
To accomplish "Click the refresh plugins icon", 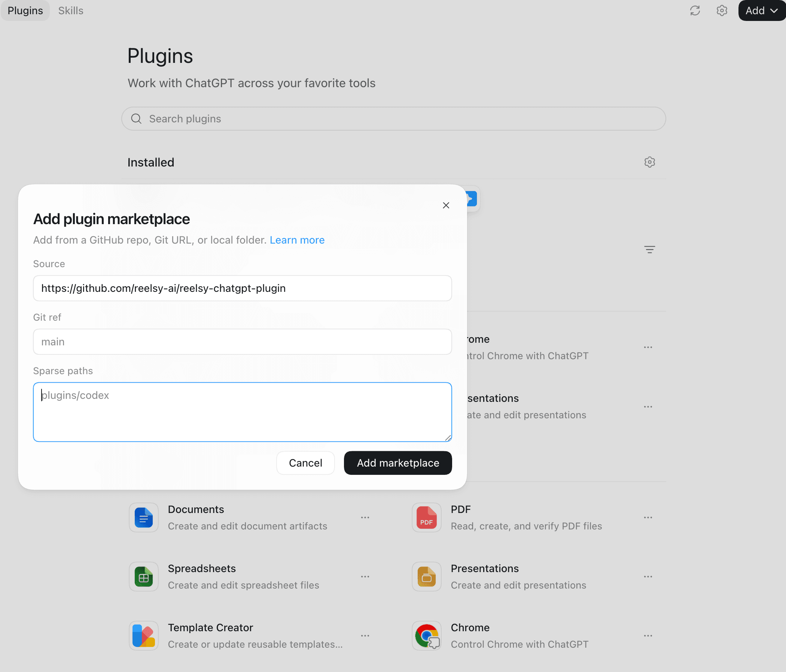I will 695,10.
